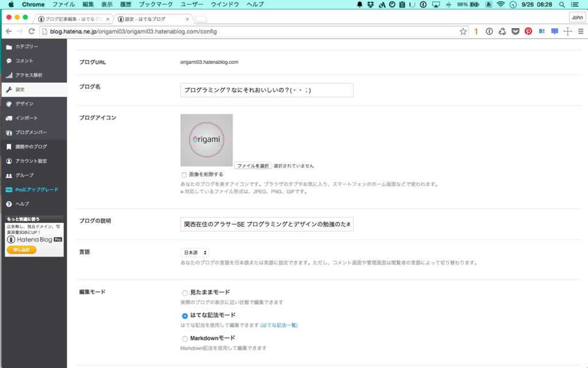Click the 申し込む orange button
588x368 pixels.
click(21, 250)
